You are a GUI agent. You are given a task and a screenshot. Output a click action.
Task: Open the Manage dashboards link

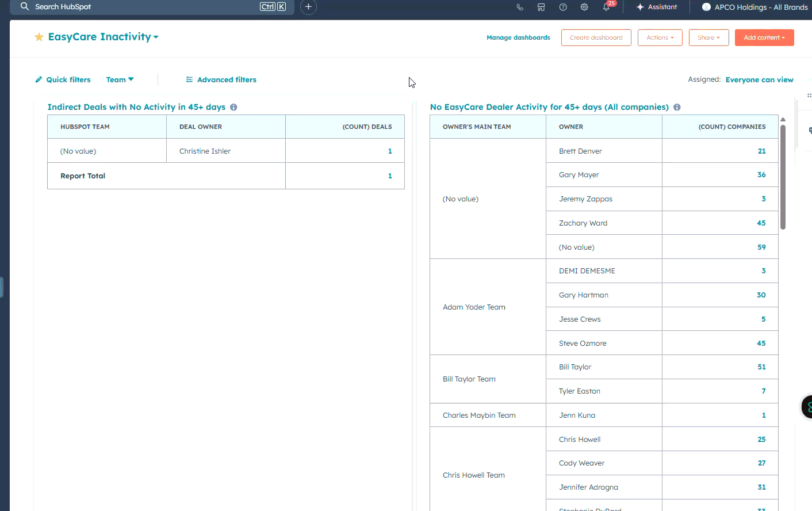pos(518,37)
